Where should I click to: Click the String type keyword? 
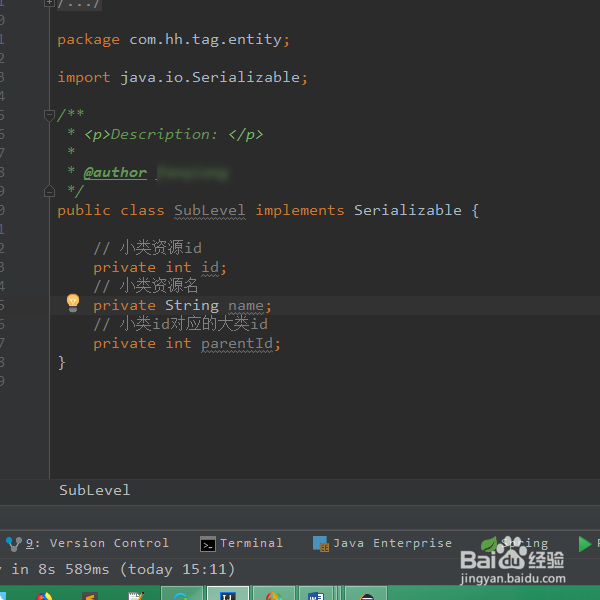click(x=192, y=305)
